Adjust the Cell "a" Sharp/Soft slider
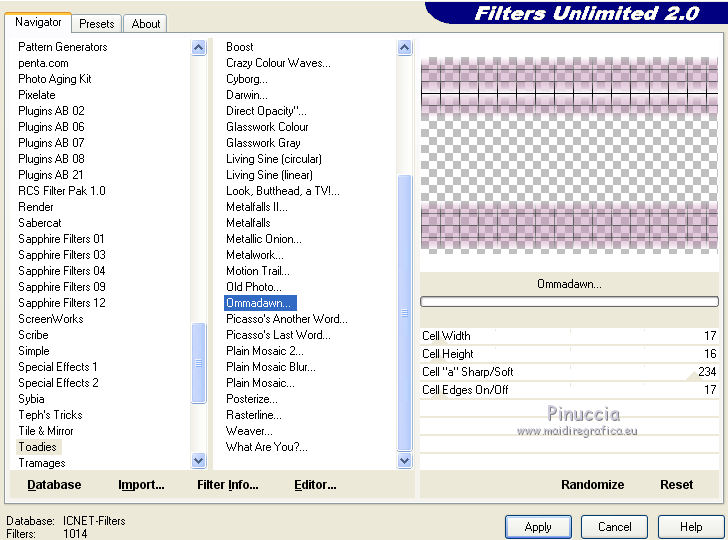 [x=570, y=372]
